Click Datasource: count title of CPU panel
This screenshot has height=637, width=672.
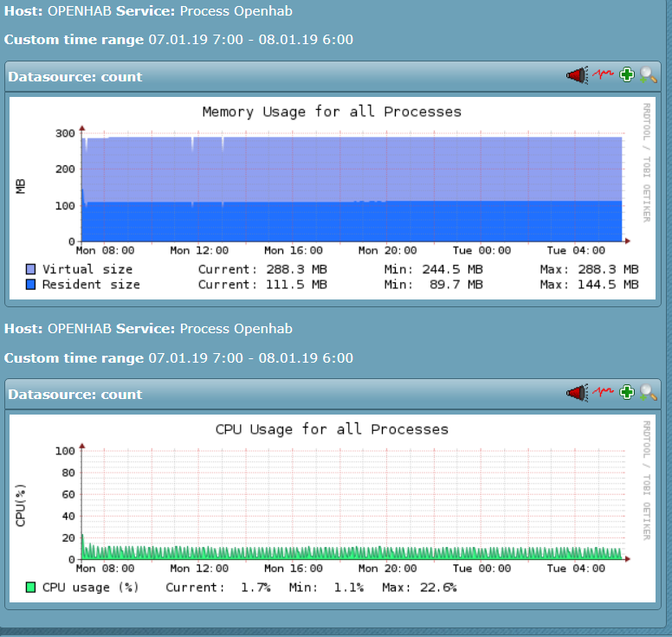[x=75, y=394]
